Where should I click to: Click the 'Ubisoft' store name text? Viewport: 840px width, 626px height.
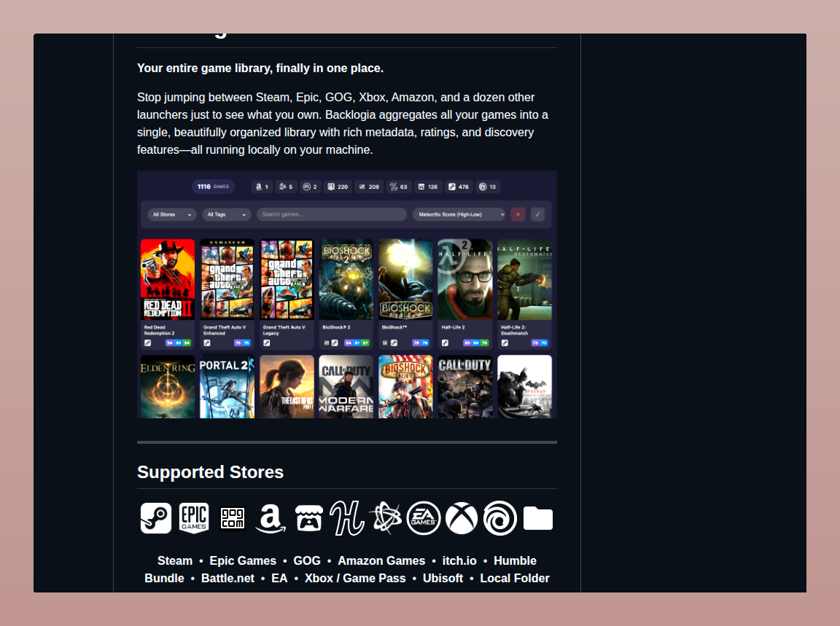tap(443, 579)
